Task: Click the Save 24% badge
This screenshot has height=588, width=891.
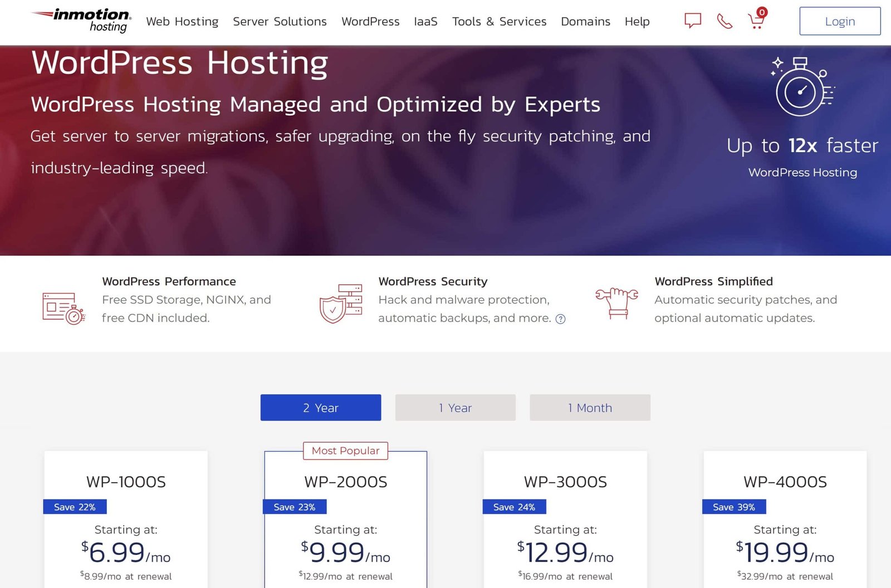Action: click(x=514, y=507)
